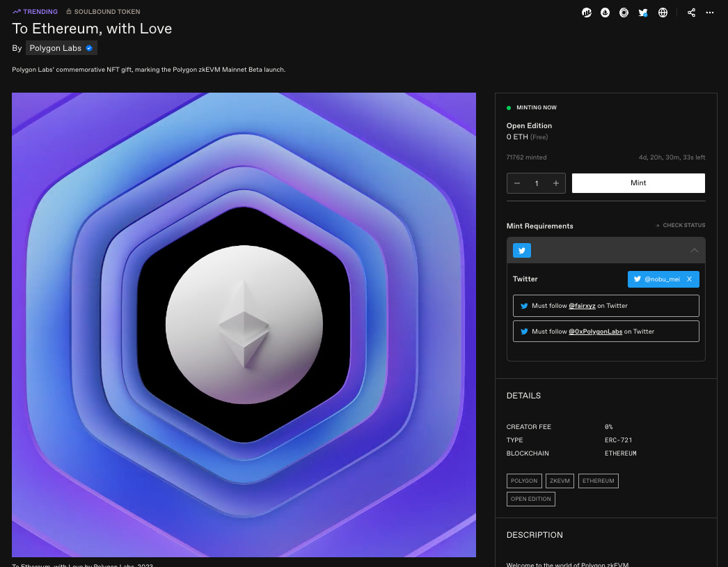
Task: Click the mint quantity field showing 1
Action: (x=536, y=183)
